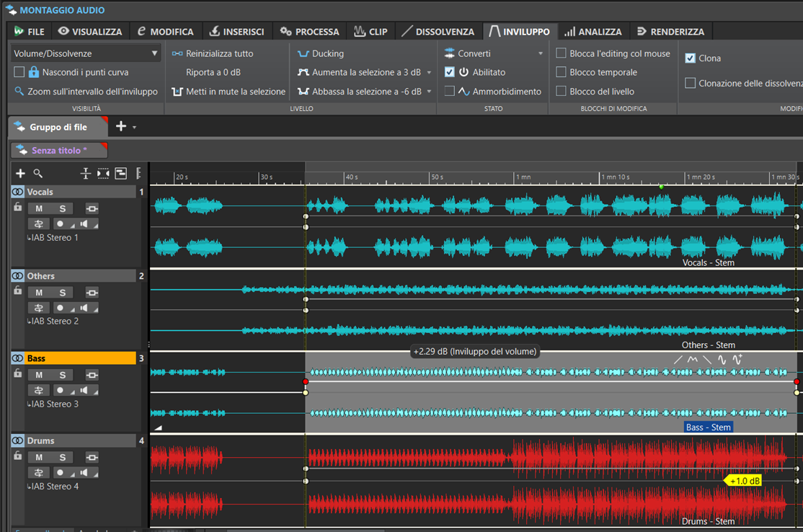Enable Nascondi i punti curva checkbox
Viewport: 803px width, 532px height.
[19, 72]
